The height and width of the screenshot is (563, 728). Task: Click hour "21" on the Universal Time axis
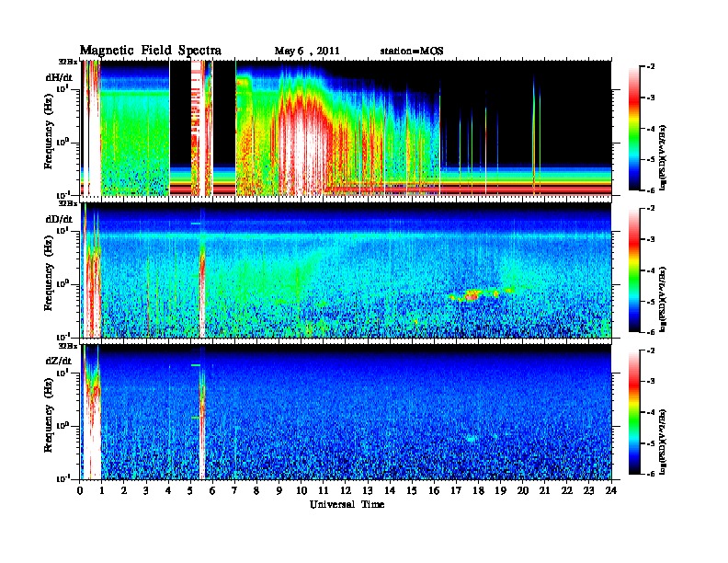click(545, 491)
